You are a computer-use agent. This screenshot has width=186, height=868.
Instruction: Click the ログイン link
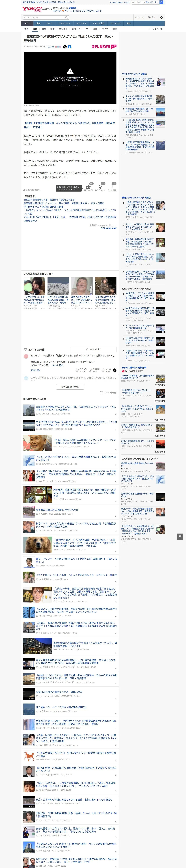[57, 11]
